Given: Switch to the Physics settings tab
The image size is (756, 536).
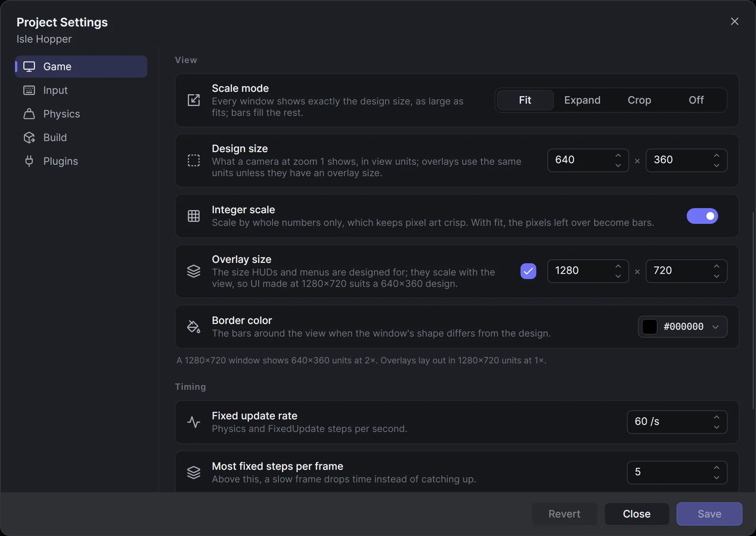Looking at the screenshot, I should [81, 114].
